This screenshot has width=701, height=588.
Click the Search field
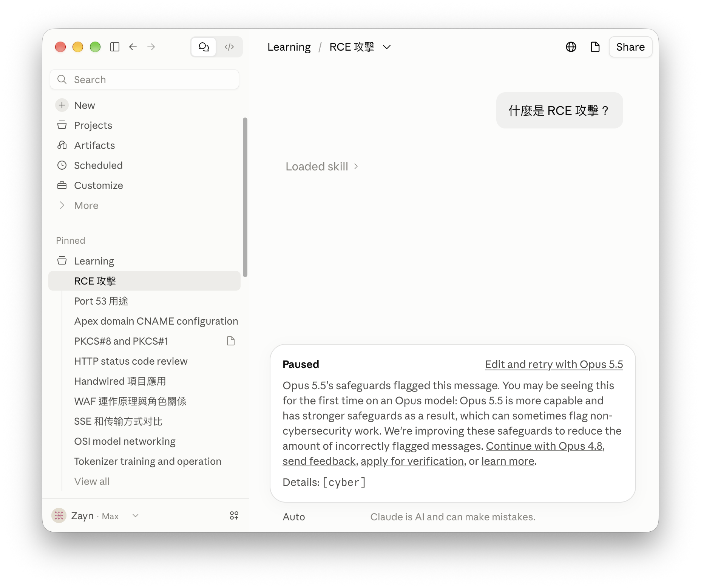tap(144, 79)
